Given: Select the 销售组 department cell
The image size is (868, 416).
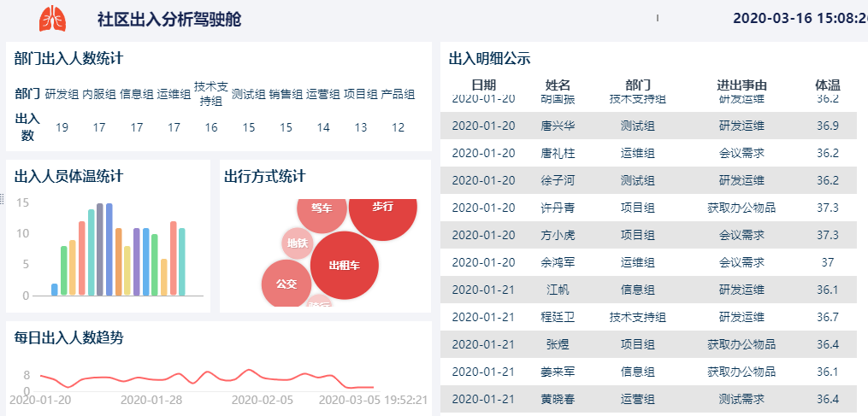Looking at the screenshot, I should (x=286, y=95).
